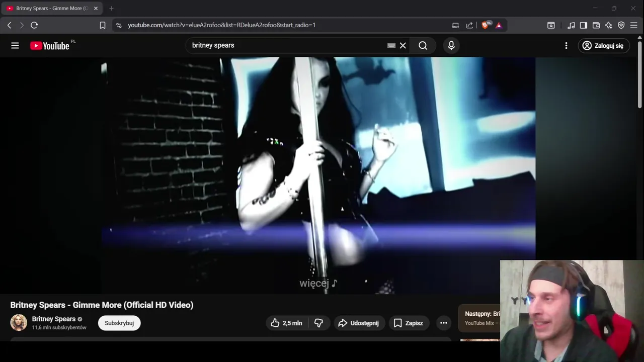This screenshot has width=644, height=362.
Task: Reload the page
Action: pos(34,25)
